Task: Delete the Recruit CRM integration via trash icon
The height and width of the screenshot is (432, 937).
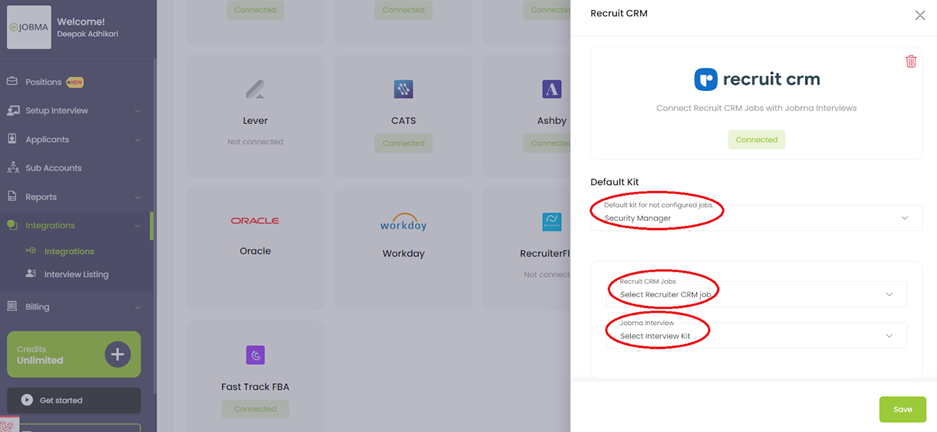Action: coord(911,61)
